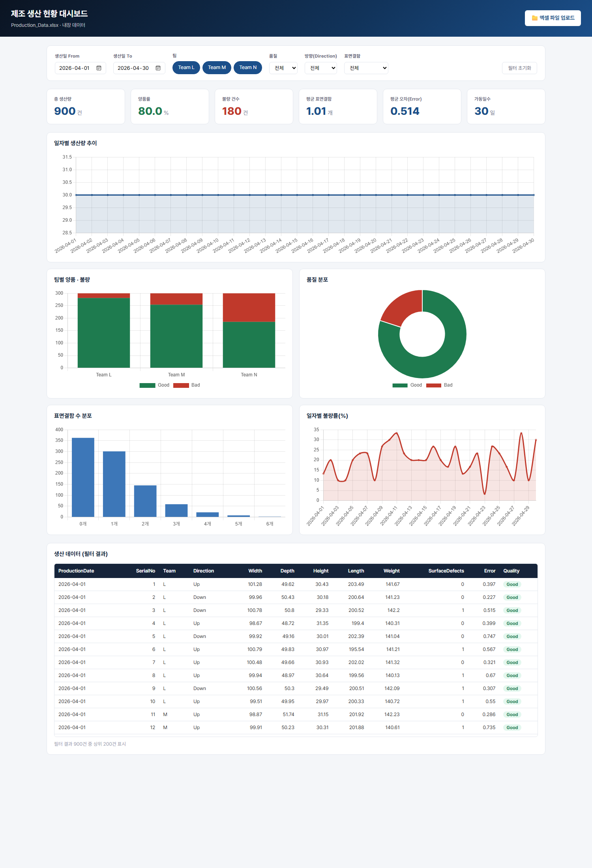Sort table by SurfaceDefects column header
Screen dimensions: 592x868
point(446,571)
